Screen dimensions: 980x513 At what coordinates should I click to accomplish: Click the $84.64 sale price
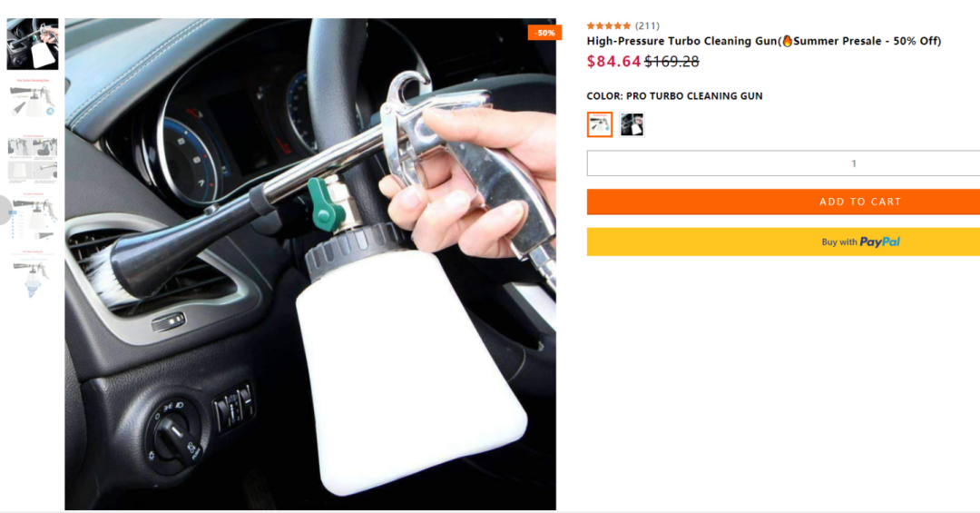pyautogui.click(x=613, y=62)
